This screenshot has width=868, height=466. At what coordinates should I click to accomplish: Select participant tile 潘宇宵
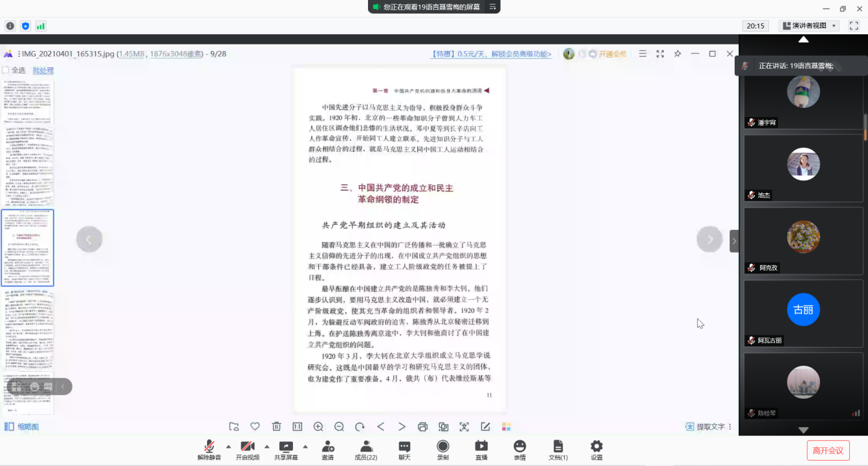(803, 97)
